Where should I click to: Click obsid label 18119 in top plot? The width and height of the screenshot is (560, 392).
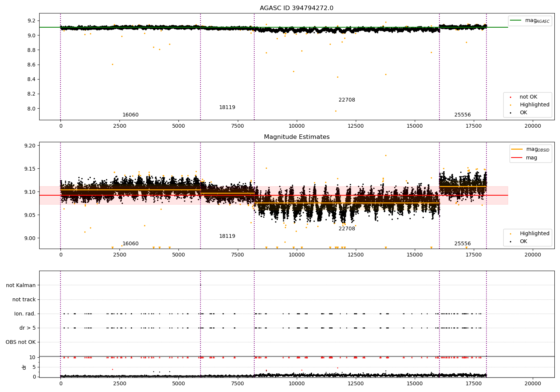tap(227, 108)
